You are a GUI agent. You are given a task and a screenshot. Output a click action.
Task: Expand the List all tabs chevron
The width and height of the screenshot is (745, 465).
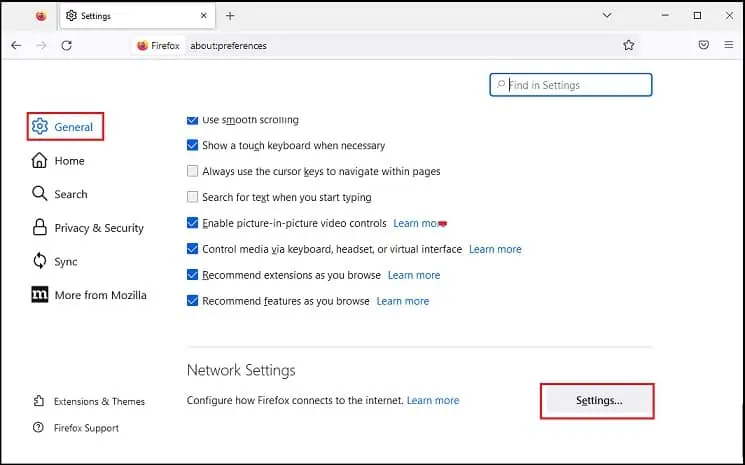coord(607,16)
